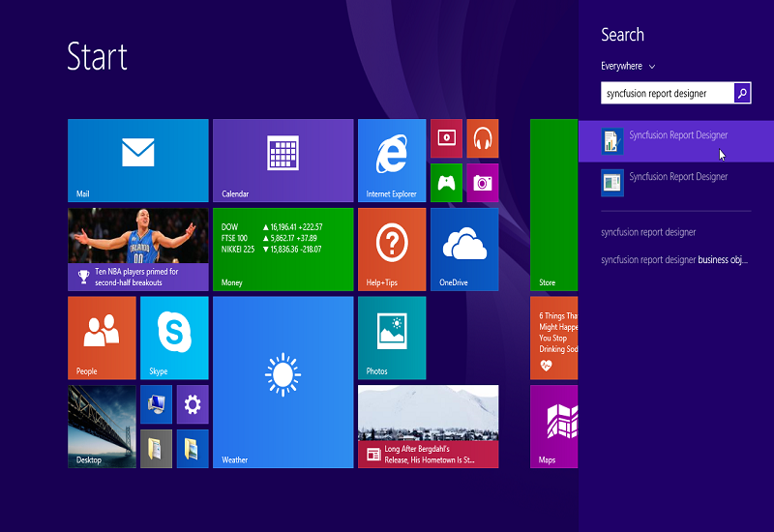
Task: Expand the Everywhere search scope dropdown
Action: point(628,67)
